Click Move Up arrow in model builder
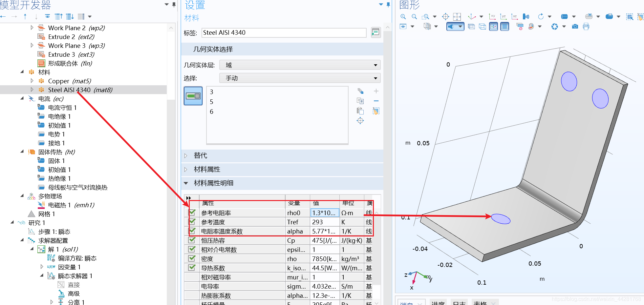The image size is (644, 305). pos(25,16)
